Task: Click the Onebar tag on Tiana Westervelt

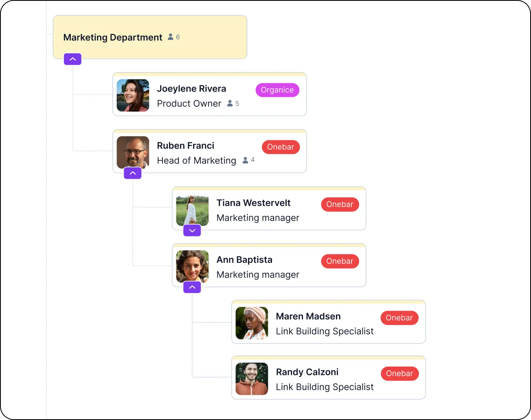Action: click(x=340, y=204)
